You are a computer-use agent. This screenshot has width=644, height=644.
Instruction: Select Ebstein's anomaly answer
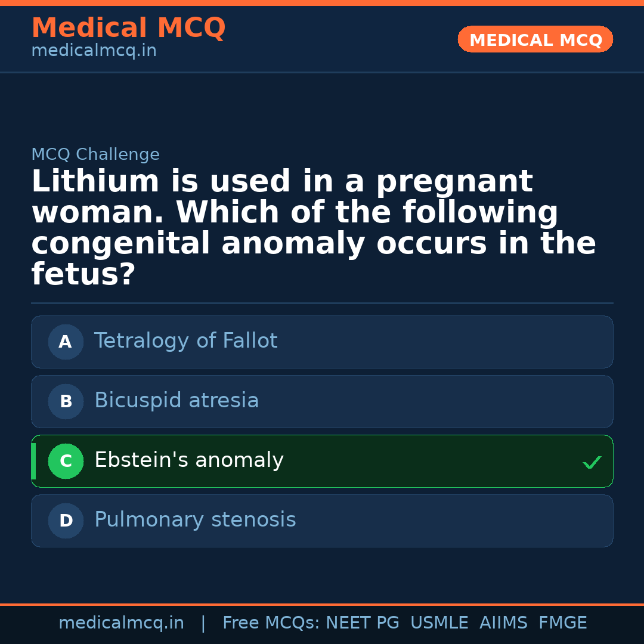(x=189, y=460)
